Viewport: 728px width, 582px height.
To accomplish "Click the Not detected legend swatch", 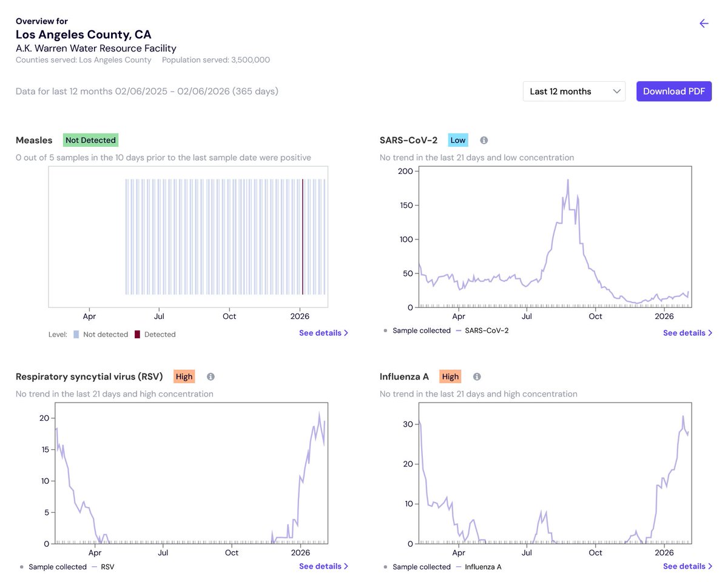I will coord(76,334).
